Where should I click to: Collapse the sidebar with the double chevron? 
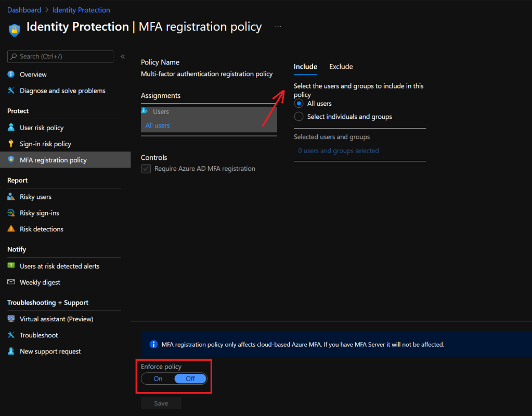pos(123,56)
